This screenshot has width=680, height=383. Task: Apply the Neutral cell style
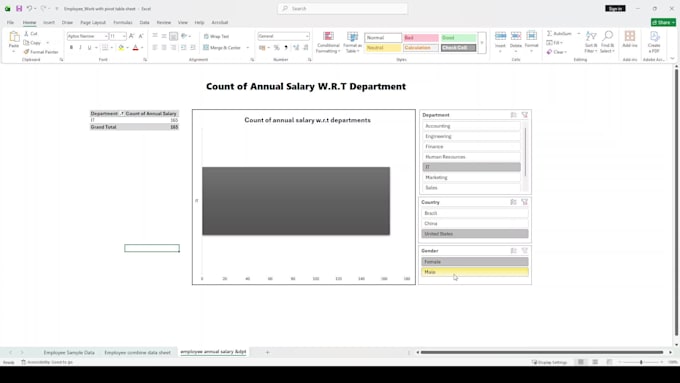(x=383, y=48)
